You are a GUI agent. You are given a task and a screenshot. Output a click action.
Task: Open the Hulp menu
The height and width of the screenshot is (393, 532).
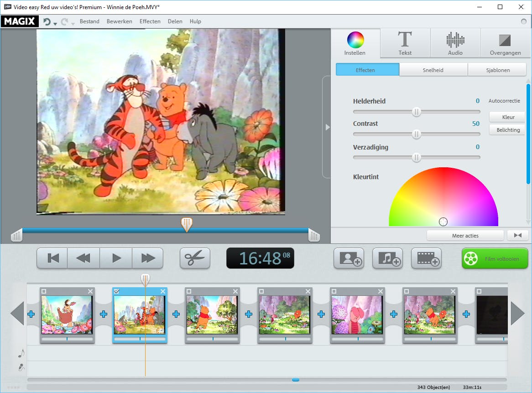(195, 21)
